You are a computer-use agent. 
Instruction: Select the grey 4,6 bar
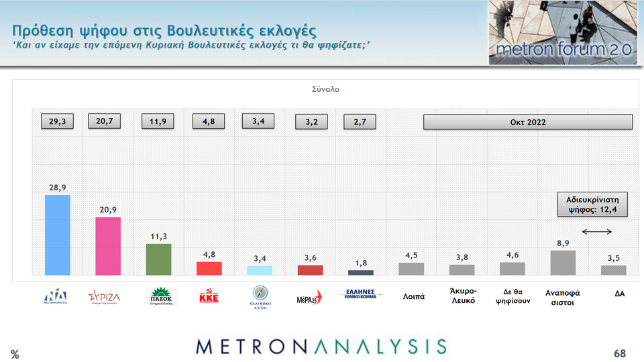(512, 269)
